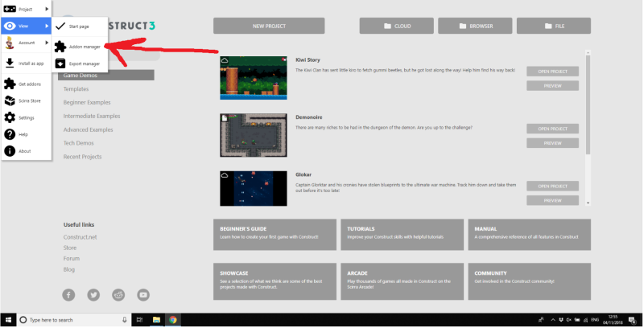Collapse the View submenu
This screenshot has width=644, height=328.
pyautogui.click(x=26, y=26)
